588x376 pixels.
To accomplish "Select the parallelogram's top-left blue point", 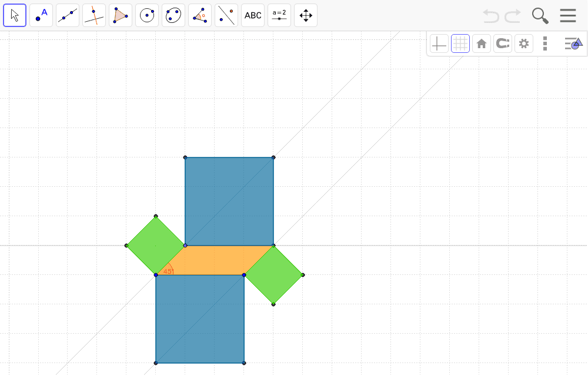I will pyautogui.click(x=185, y=246).
